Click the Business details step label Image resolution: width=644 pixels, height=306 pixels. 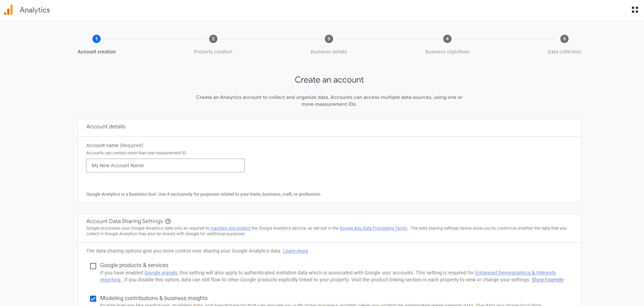click(x=329, y=52)
